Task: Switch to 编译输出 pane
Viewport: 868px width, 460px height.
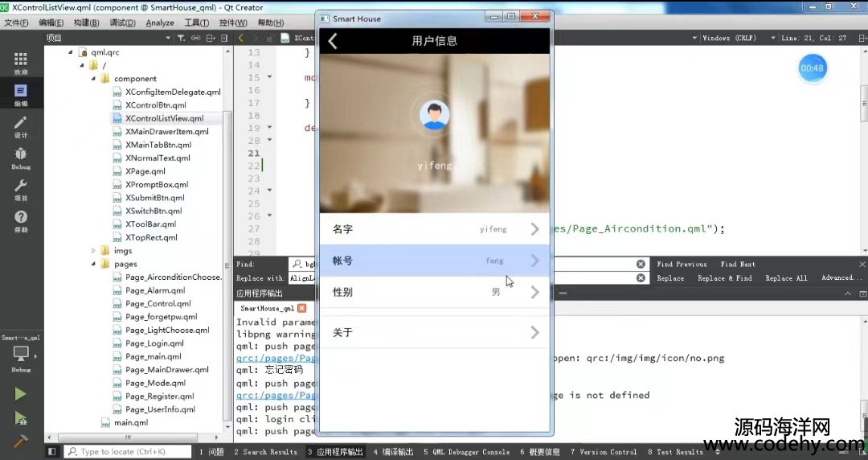Action: click(393, 452)
